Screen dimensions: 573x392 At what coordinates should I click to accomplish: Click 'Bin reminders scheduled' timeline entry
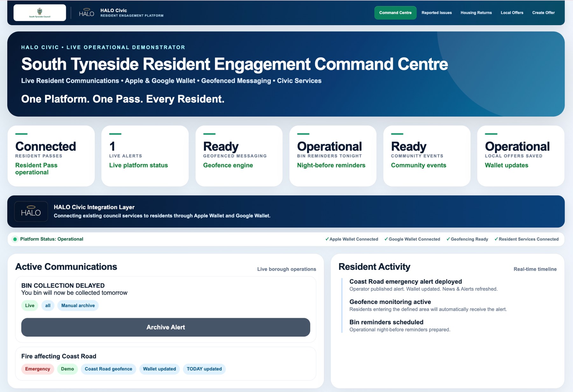[386, 322]
